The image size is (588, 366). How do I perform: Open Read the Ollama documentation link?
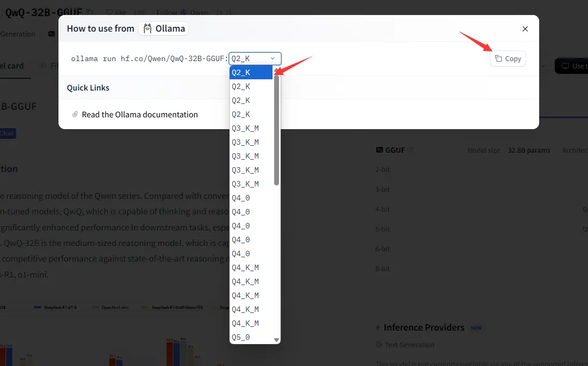pyautogui.click(x=139, y=115)
